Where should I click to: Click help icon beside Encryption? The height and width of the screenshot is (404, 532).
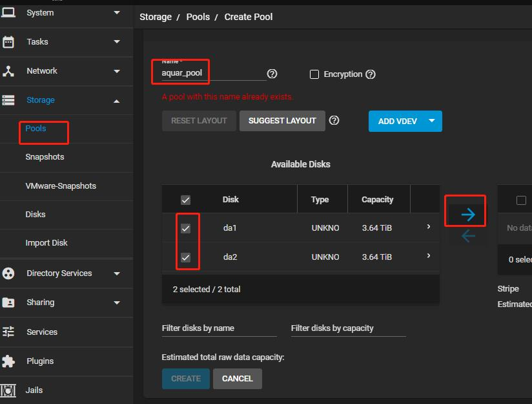[371, 74]
